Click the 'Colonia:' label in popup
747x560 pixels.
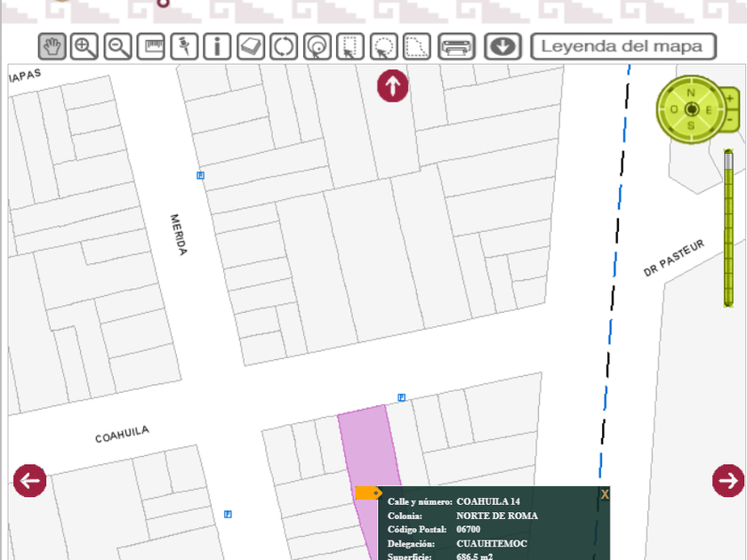tap(405, 516)
